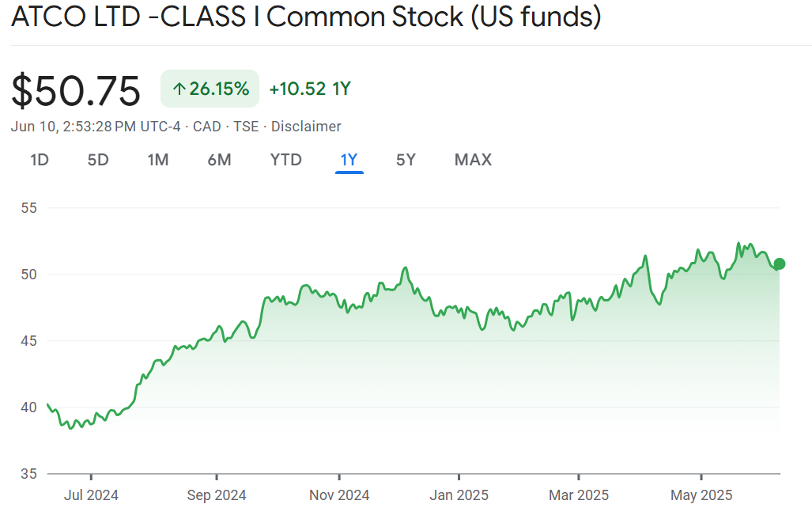
Task: Click the Mar 2025 axis label
Action: (x=579, y=495)
